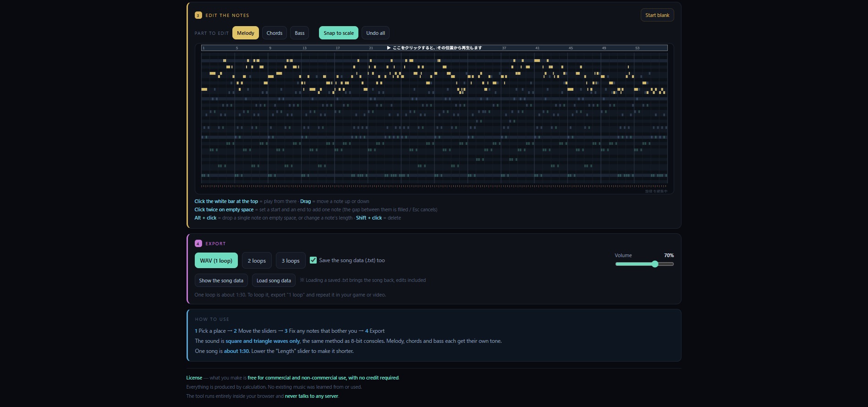Click the play triangle in the white bar
This screenshot has width=868, height=407.
click(389, 48)
